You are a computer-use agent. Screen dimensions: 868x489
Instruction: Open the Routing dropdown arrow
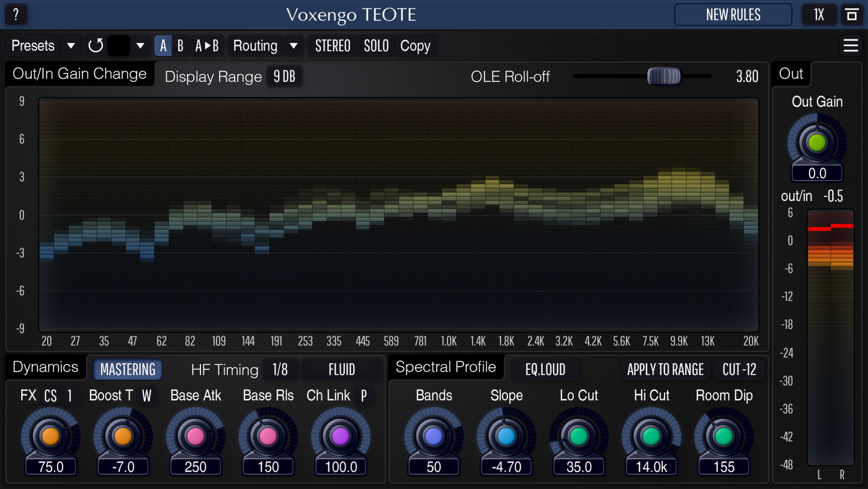pyautogui.click(x=294, y=45)
